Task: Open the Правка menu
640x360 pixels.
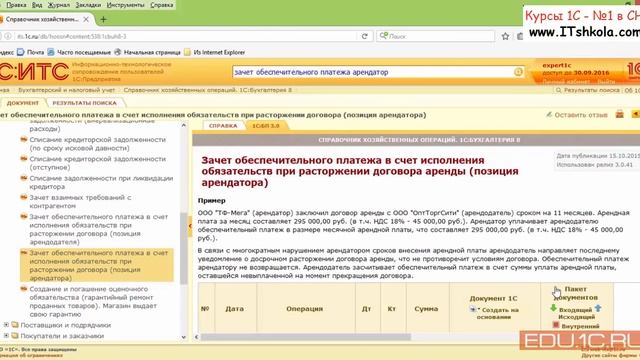Action: tap(16, 5)
